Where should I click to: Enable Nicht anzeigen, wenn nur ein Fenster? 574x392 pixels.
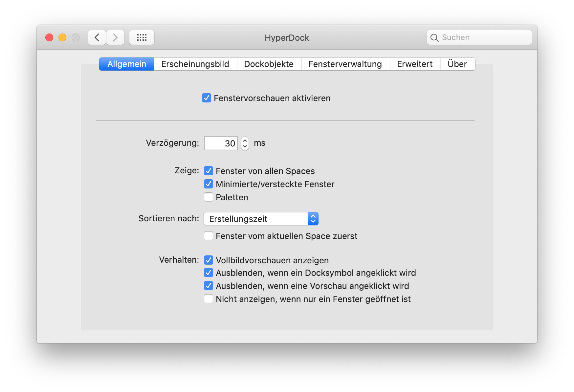209,299
